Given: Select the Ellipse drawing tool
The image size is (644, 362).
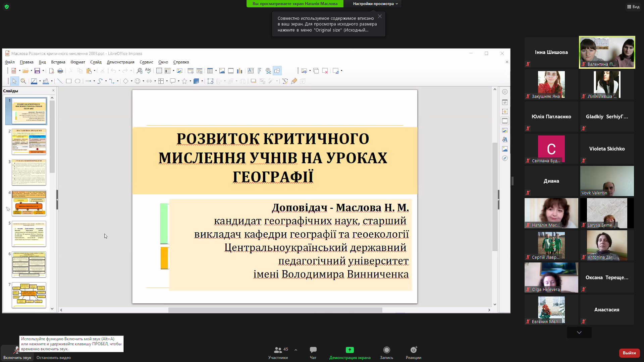Looking at the screenshot, I should tap(77, 81).
